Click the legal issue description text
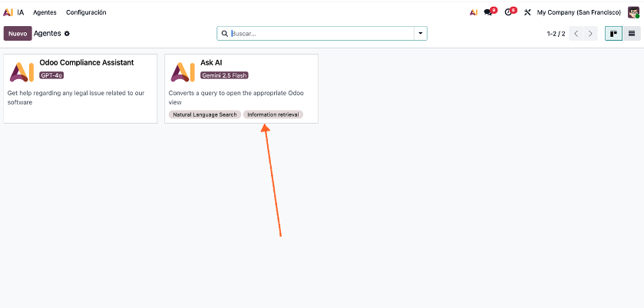The height and width of the screenshot is (308, 644). 76,98
